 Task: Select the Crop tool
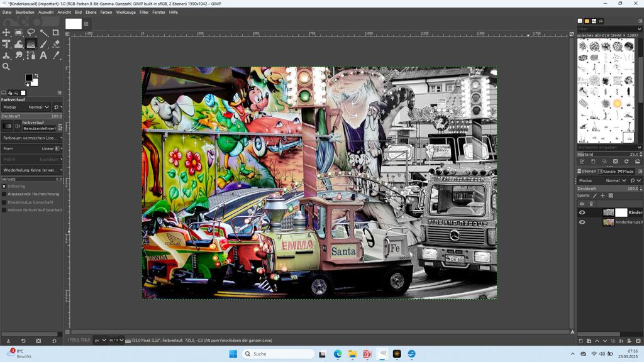56,33
